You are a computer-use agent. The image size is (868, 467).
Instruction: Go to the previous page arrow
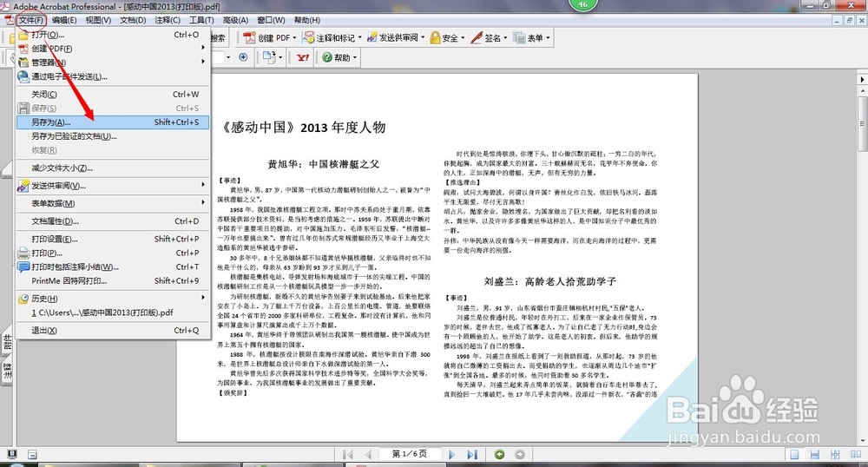(368, 454)
